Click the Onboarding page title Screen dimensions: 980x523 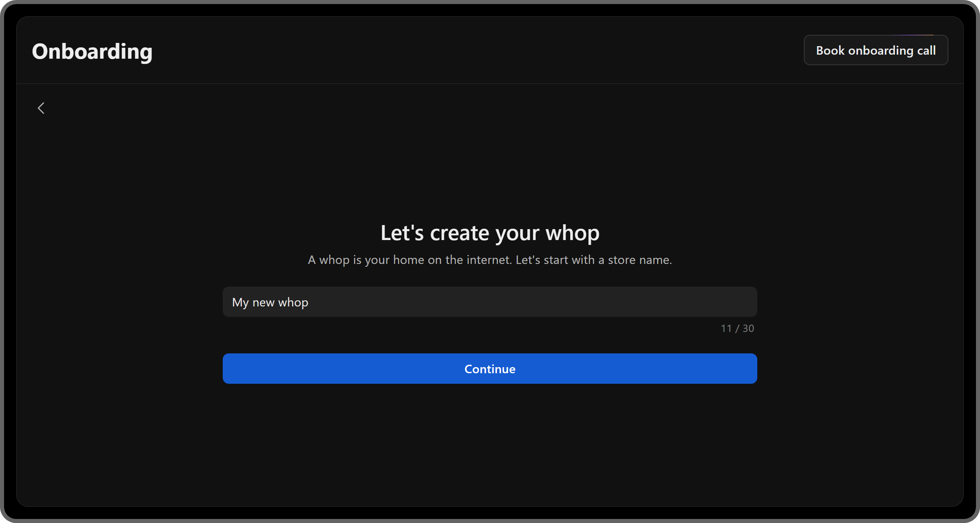[x=92, y=52]
